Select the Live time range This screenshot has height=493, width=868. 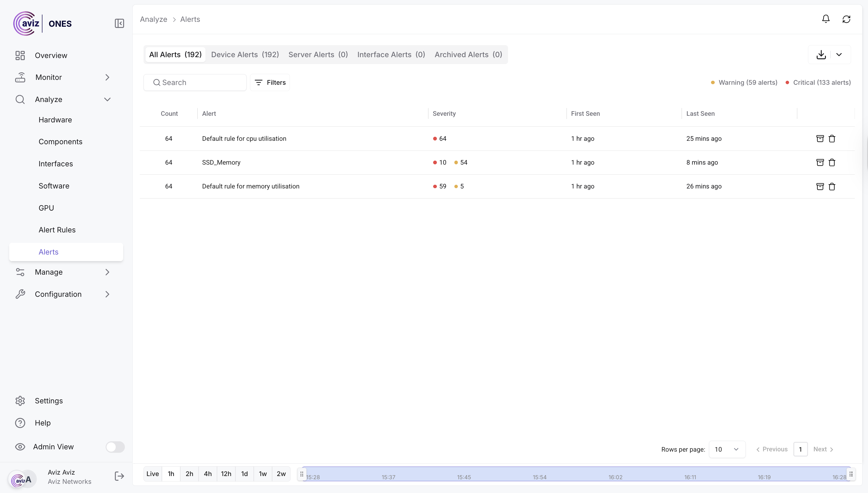tap(152, 474)
